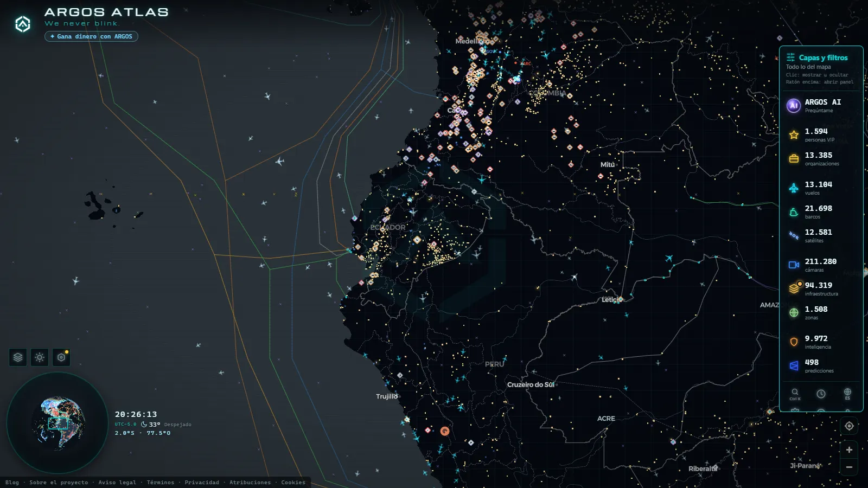
Task: Toggle the predicciones layer icon
Action: [794, 365]
